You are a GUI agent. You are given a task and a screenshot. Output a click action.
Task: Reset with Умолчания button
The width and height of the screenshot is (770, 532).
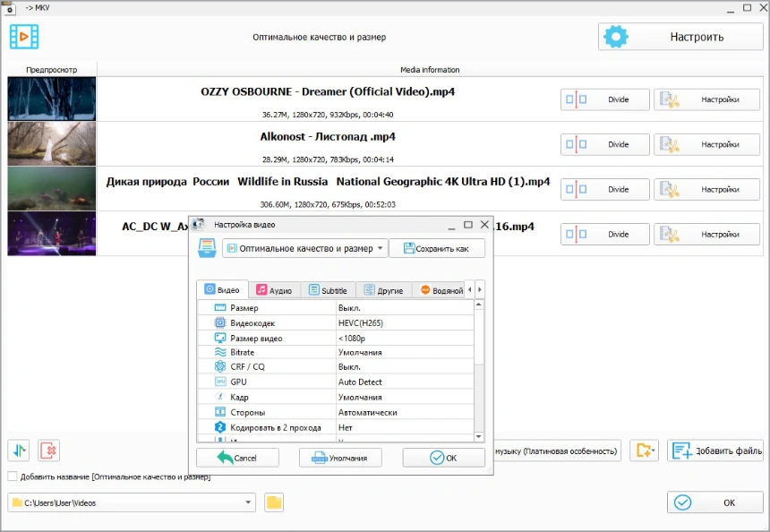click(x=340, y=458)
